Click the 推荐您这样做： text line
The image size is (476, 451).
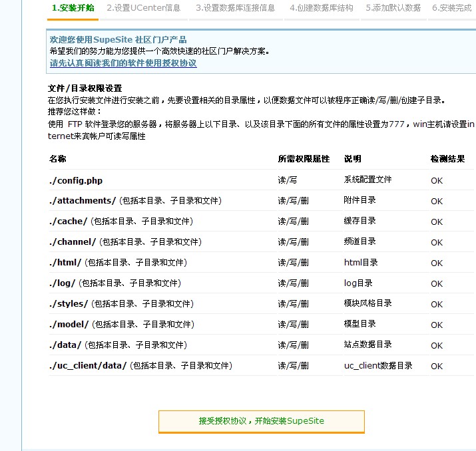tap(75, 112)
